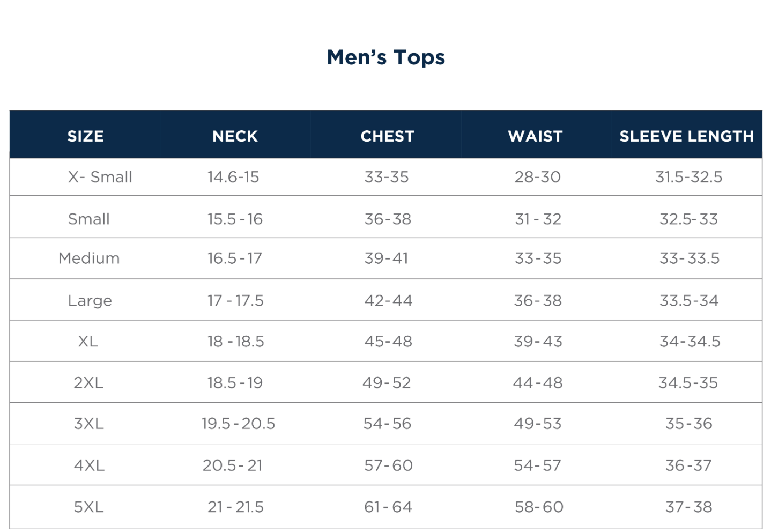Select chest value 57-60 in 4XL row
The height and width of the screenshot is (532, 771).
point(388,465)
